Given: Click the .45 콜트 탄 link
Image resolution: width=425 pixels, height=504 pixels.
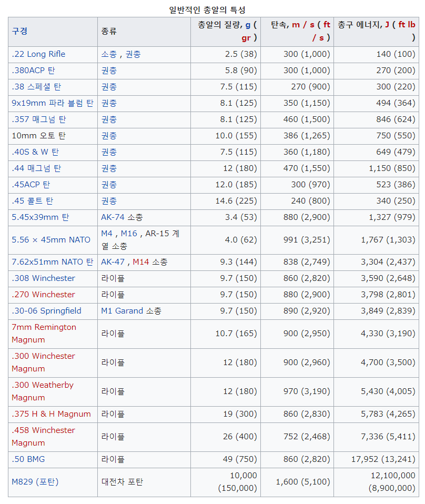Looking at the screenshot, I should pyautogui.click(x=32, y=201).
